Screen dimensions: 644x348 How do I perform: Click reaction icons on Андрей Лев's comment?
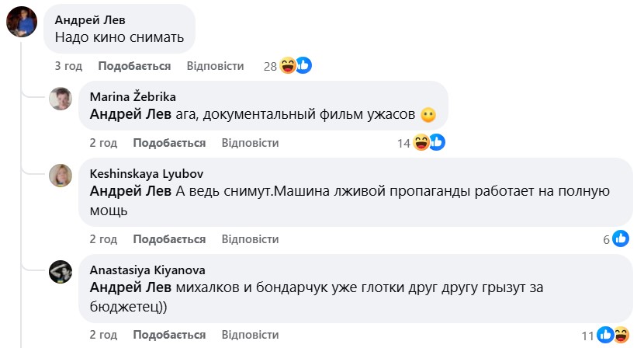(x=296, y=66)
